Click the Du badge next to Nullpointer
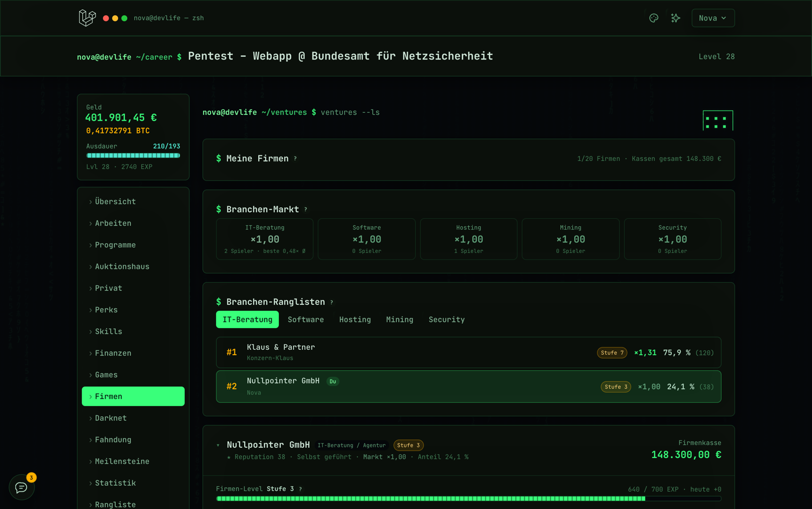The width and height of the screenshot is (812, 509). click(x=333, y=381)
